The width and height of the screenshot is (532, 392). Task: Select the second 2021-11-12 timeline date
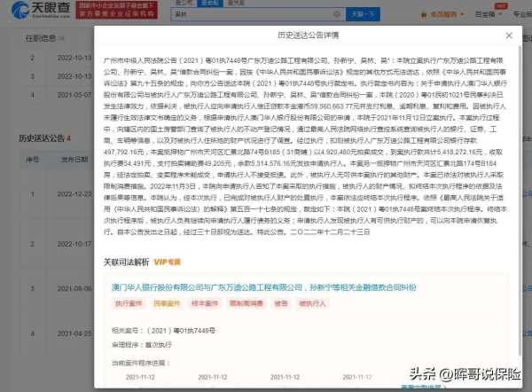click(x=213, y=377)
